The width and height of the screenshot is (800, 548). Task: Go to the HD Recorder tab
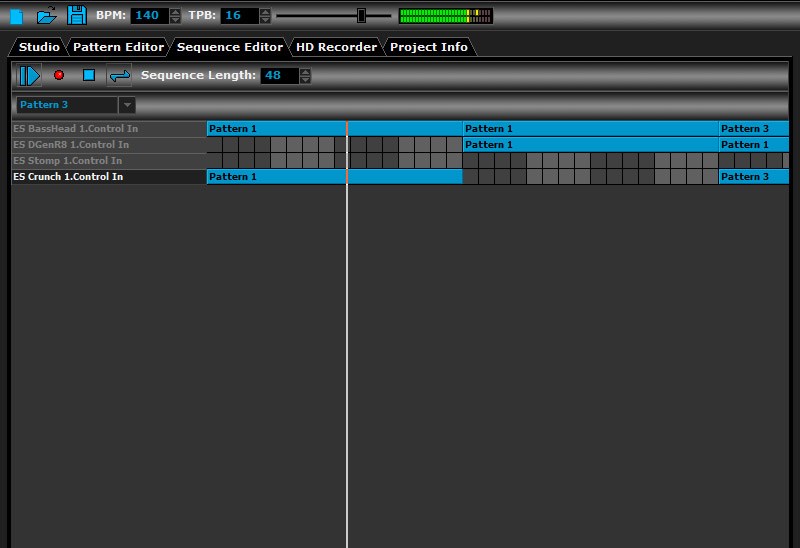336,47
